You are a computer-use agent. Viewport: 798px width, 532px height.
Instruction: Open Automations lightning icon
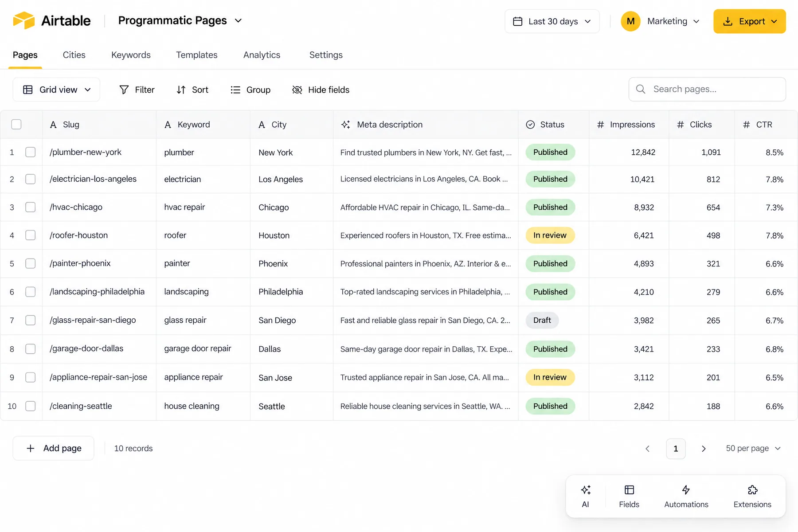[x=686, y=490]
